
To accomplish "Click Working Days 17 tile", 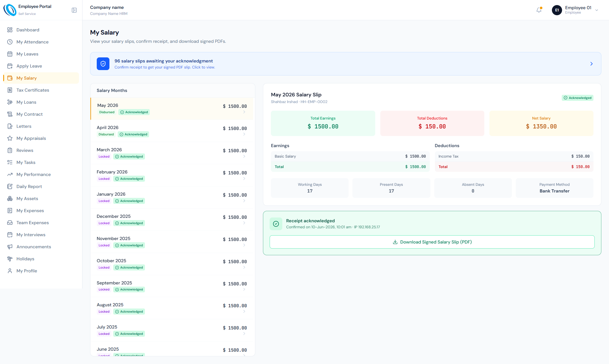I will pyautogui.click(x=310, y=188).
